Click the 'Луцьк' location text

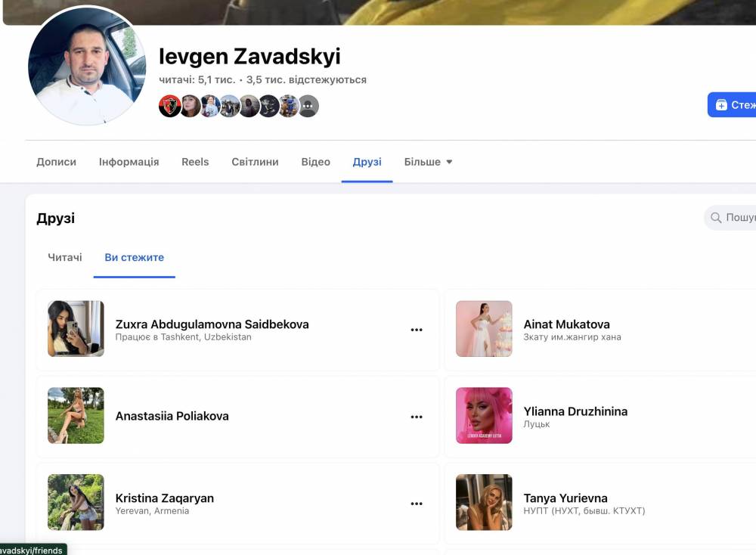(537, 424)
